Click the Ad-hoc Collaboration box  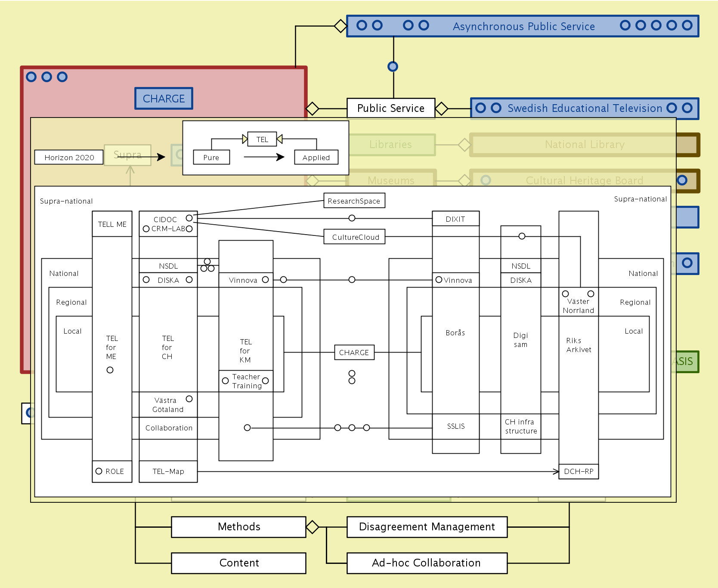(x=427, y=563)
